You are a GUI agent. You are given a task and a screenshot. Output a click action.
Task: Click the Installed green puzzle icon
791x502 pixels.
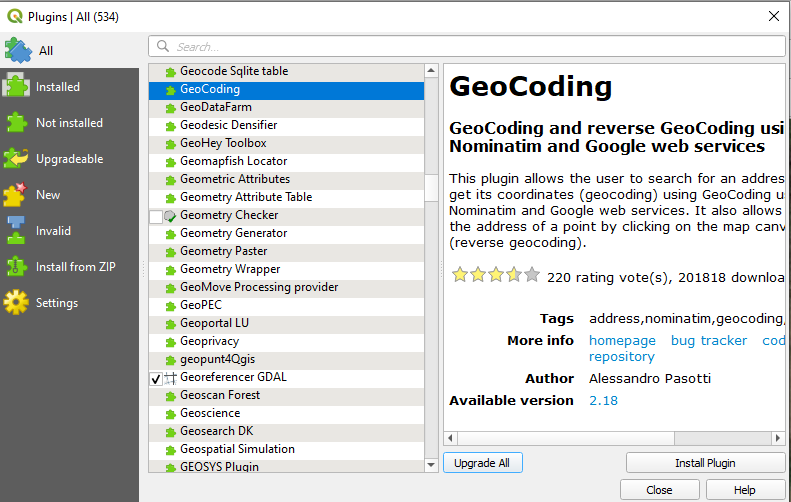[x=16, y=86]
